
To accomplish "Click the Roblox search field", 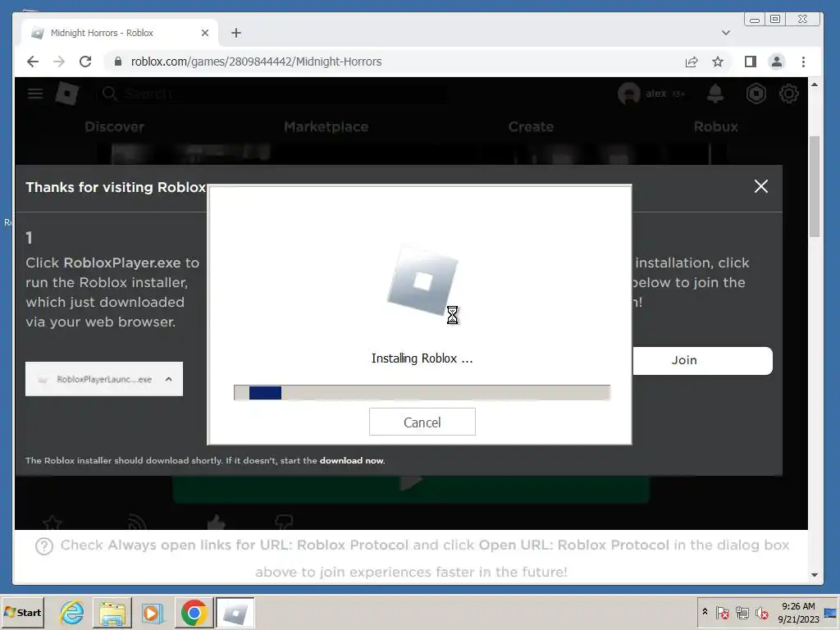I will pyautogui.click(x=273, y=94).
